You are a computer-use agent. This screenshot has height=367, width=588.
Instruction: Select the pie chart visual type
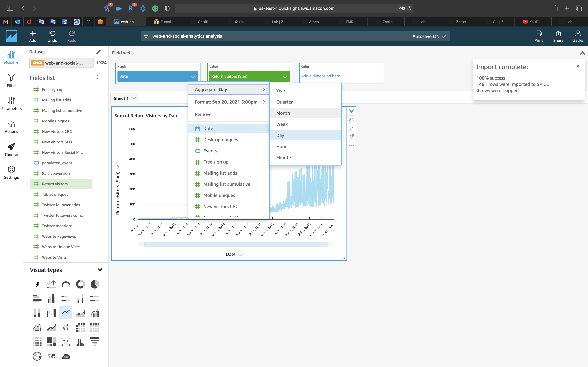(95, 284)
